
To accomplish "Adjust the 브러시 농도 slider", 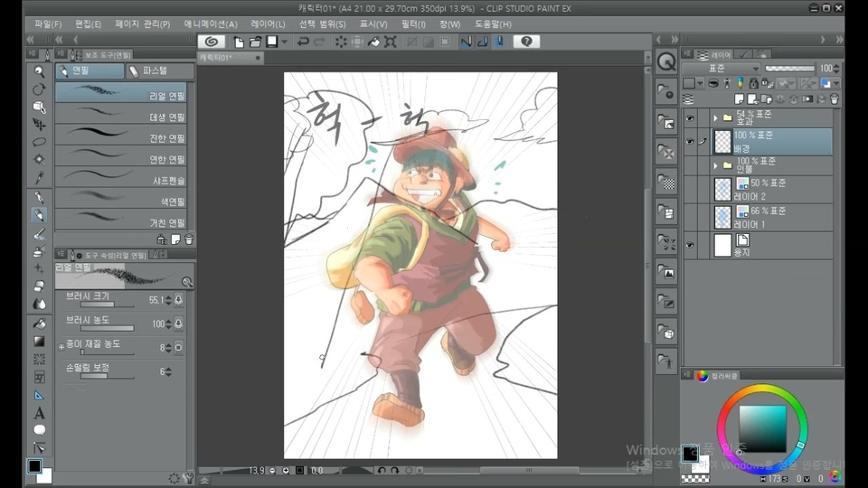I will tap(108, 328).
